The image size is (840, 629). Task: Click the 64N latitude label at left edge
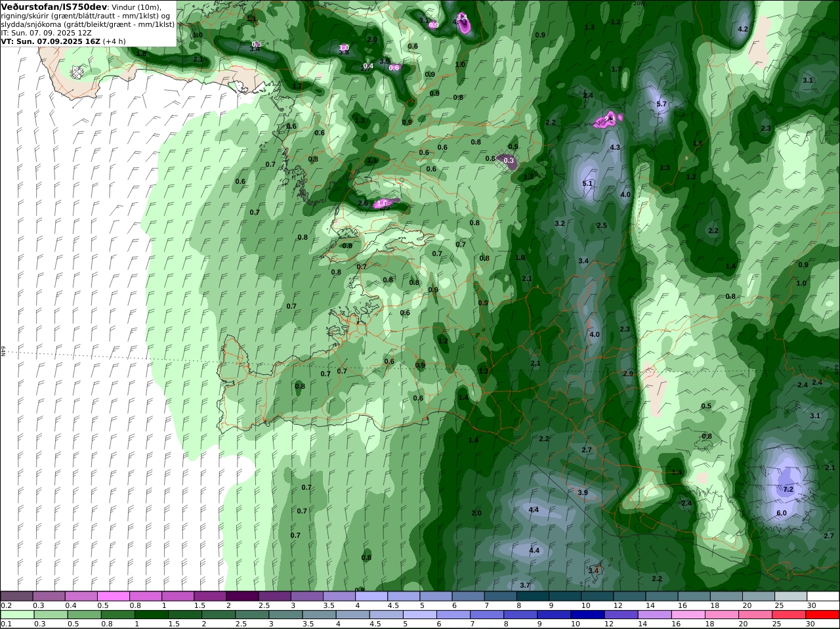(x=3, y=351)
